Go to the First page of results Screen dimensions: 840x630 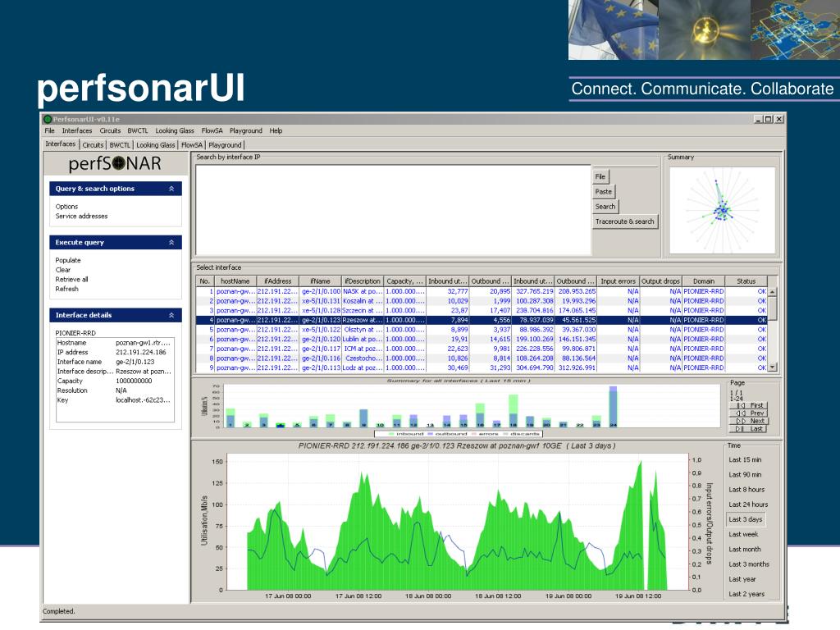pyautogui.click(x=750, y=405)
